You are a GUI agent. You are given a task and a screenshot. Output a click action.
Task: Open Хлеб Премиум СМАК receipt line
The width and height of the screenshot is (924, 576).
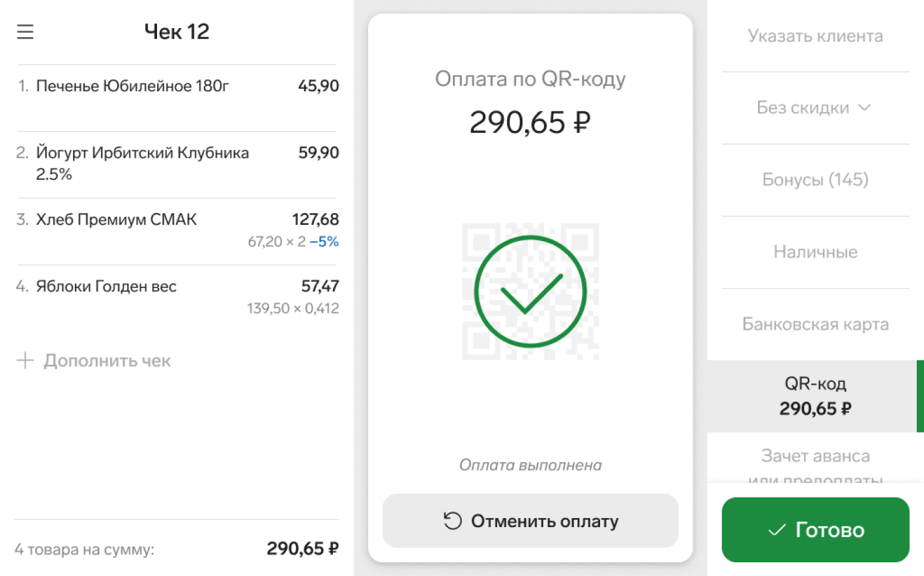(116, 220)
